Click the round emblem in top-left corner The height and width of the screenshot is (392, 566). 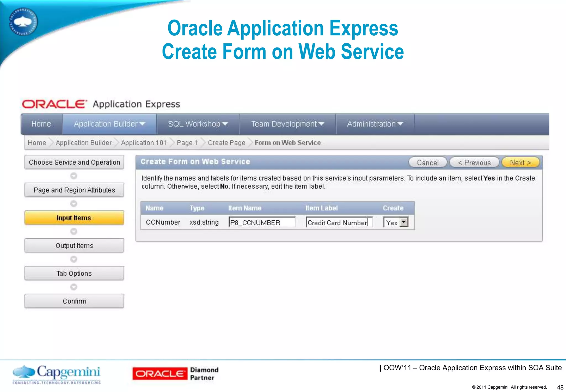pos(23,22)
